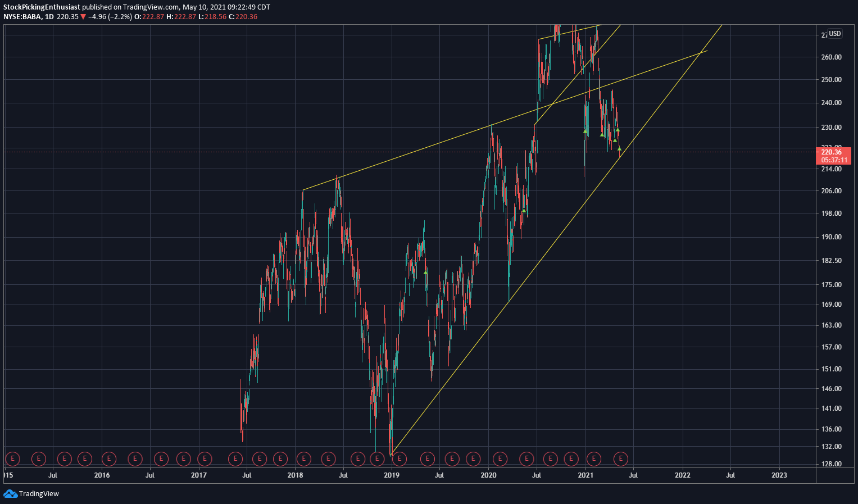Click the 240.00 price axis label
858x504 pixels.
tap(832, 103)
